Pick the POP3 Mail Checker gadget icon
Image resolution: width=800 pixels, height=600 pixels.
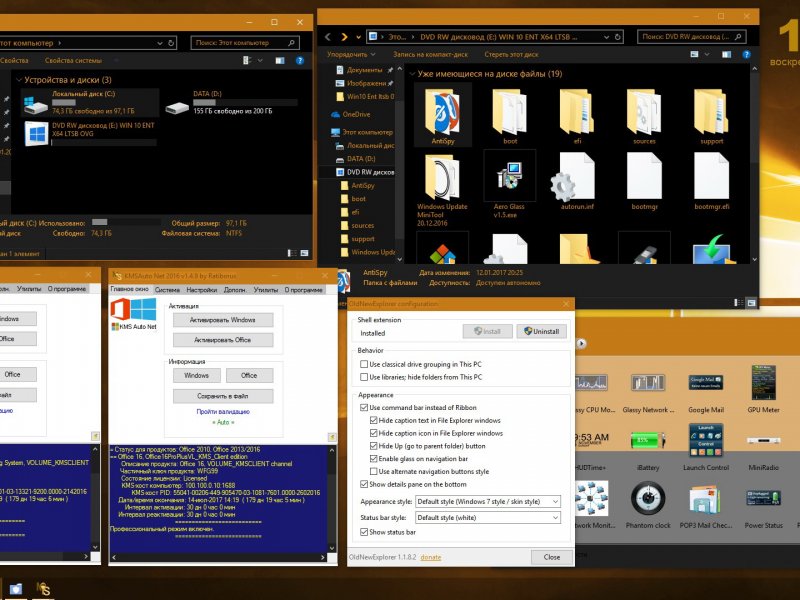706,499
